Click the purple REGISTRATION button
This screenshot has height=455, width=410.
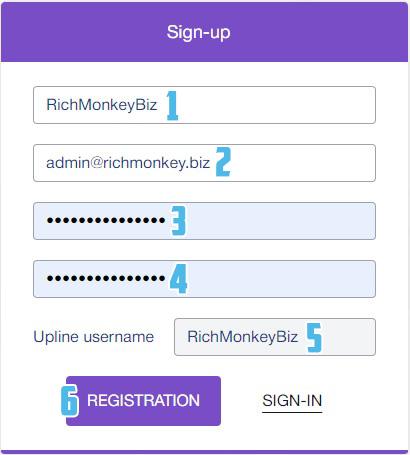[143, 401]
